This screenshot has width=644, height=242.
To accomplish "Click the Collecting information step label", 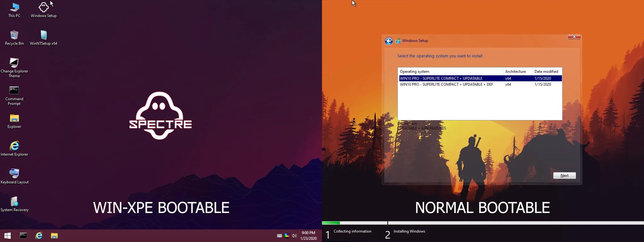I will [x=353, y=231].
